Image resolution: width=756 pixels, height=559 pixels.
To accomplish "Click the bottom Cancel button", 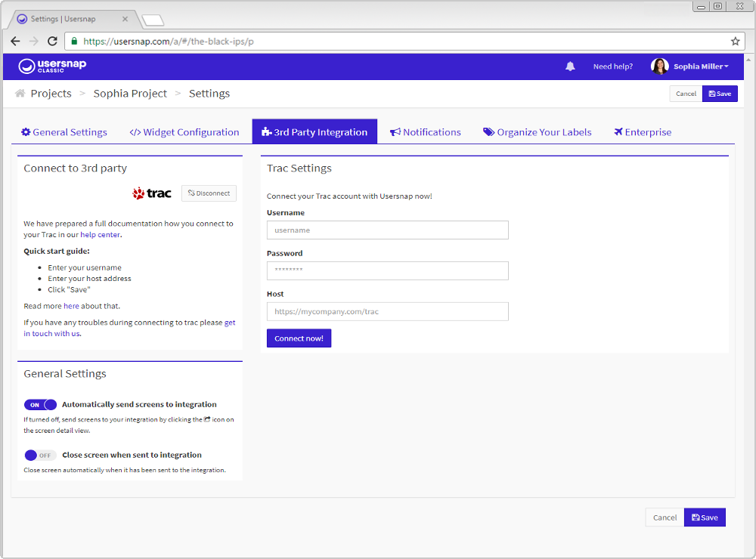I will point(665,517).
